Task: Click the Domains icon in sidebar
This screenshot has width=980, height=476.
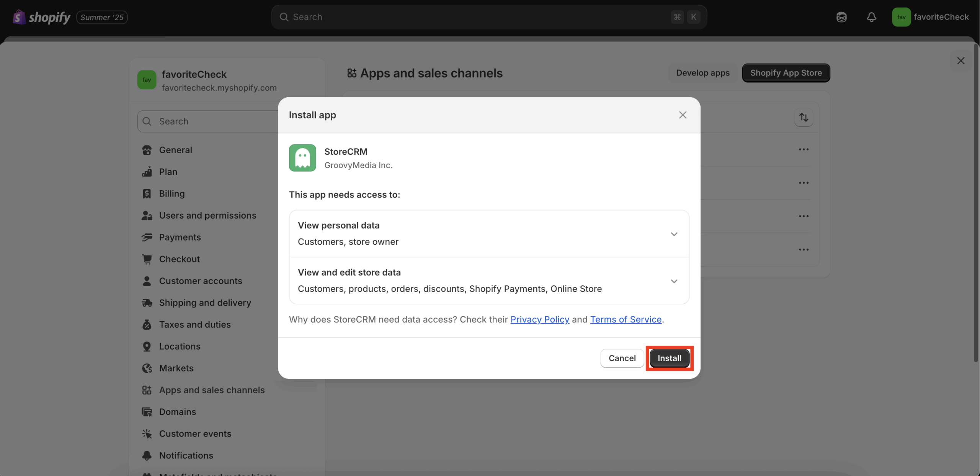Action: click(147, 412)
